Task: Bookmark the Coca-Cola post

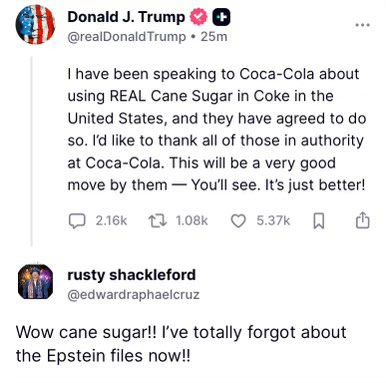Action: (319, 221)
